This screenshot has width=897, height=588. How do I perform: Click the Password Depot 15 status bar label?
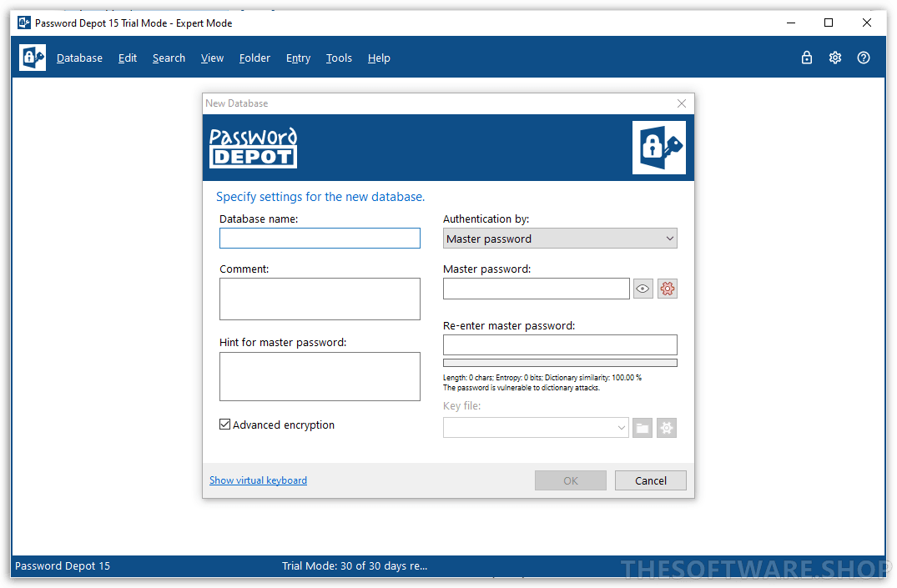tap(63, 565)
